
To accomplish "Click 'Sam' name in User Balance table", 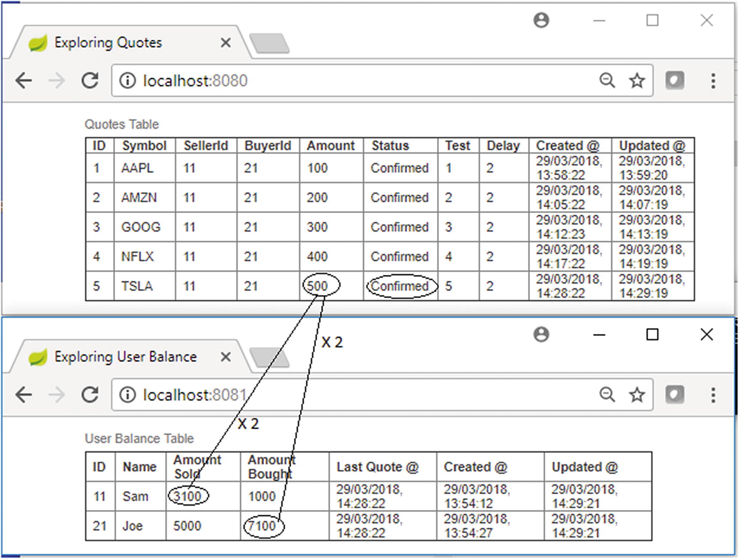I will click(135, 497).
